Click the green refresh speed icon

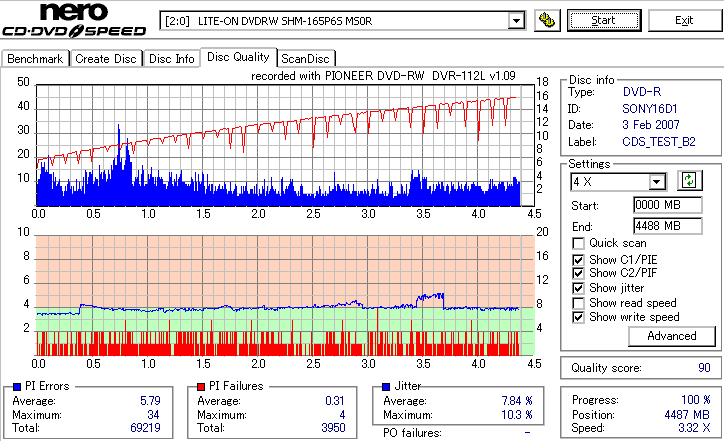point(689,181)
